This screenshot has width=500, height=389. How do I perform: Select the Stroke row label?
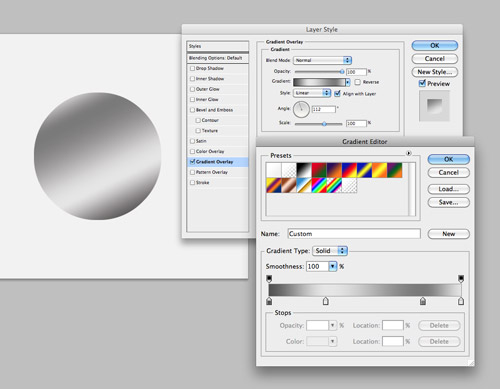point(202,183)
